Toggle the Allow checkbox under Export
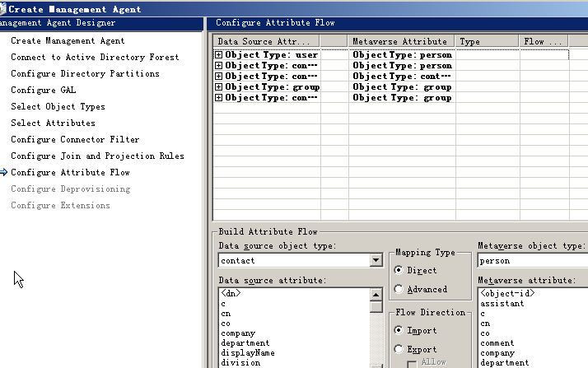This screenshot has height=368, width=588. tap(412, 364)
